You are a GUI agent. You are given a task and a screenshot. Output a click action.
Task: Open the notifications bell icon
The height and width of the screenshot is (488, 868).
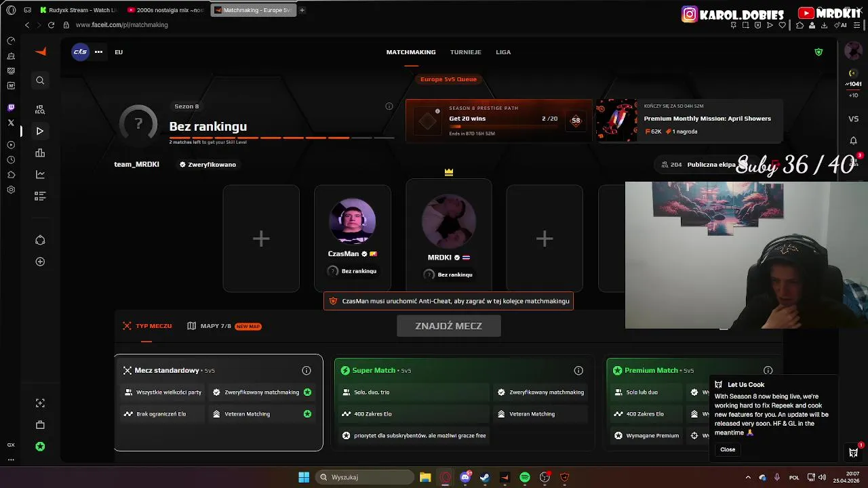[x=853, y=140]
